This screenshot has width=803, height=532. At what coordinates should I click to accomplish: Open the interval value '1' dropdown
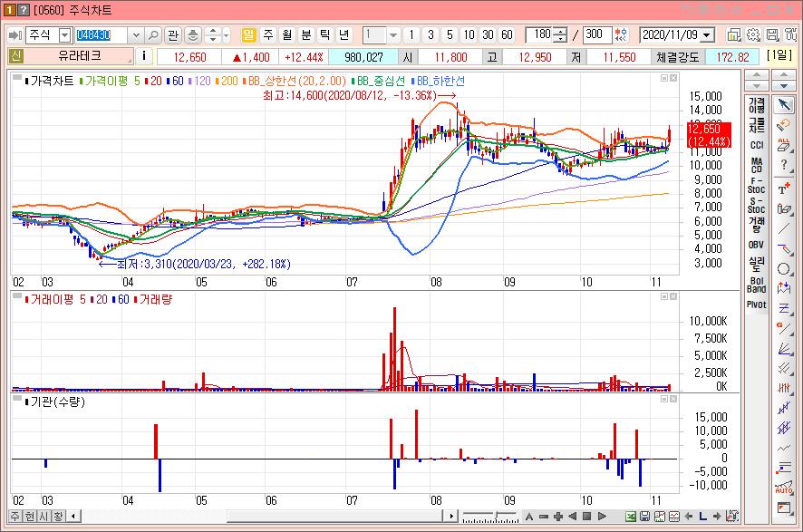coord(392,34)
